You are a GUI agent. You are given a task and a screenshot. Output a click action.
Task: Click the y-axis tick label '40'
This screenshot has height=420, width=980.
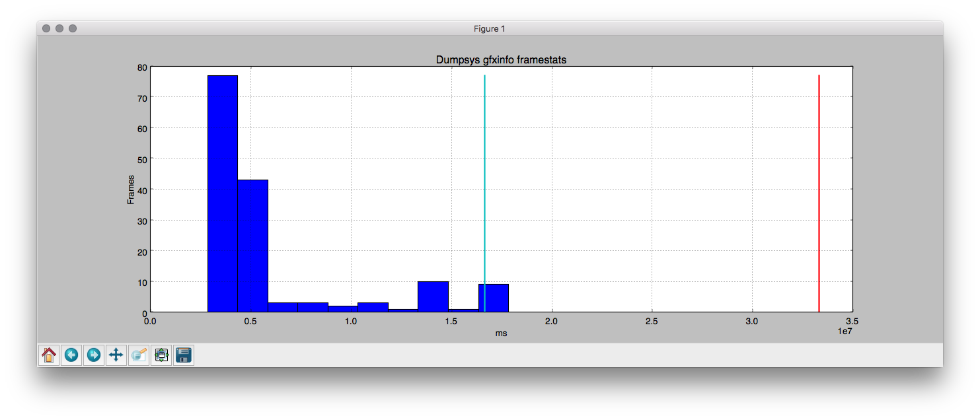[142, 190]
